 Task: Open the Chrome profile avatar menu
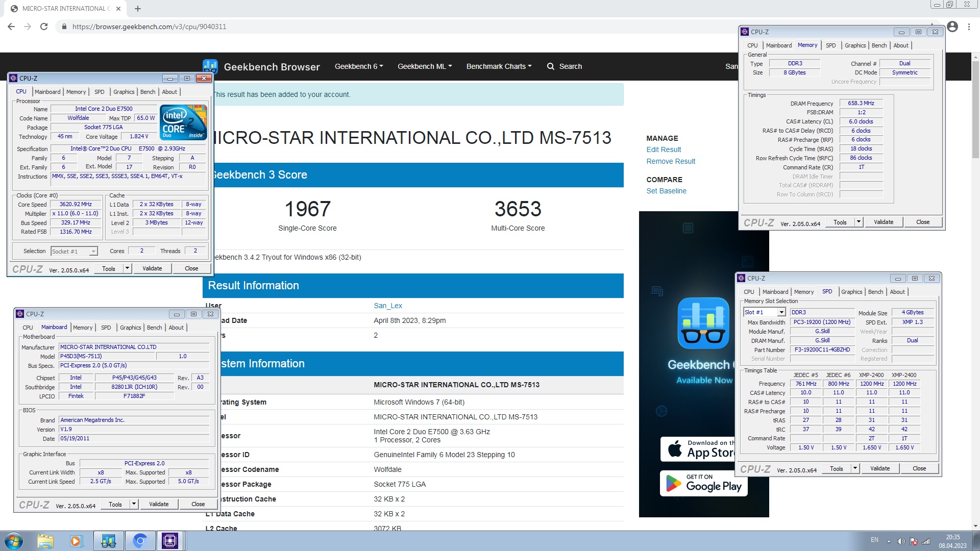[952, 27]
